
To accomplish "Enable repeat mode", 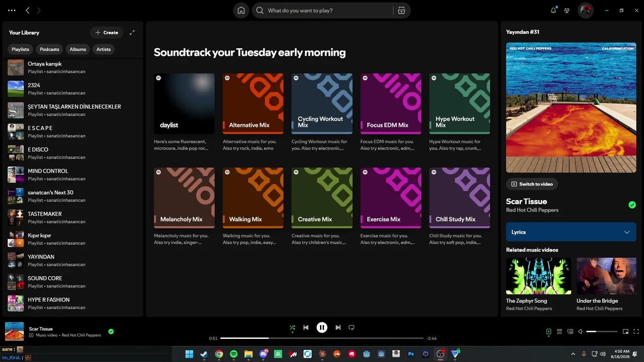I will 352,327.
